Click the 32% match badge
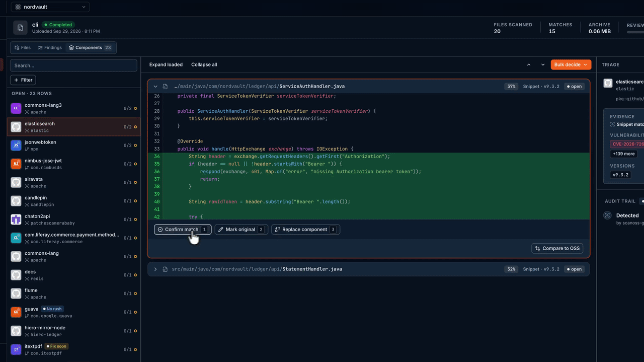The height and width of the screenshot is (362, 644). pos(512,269)
